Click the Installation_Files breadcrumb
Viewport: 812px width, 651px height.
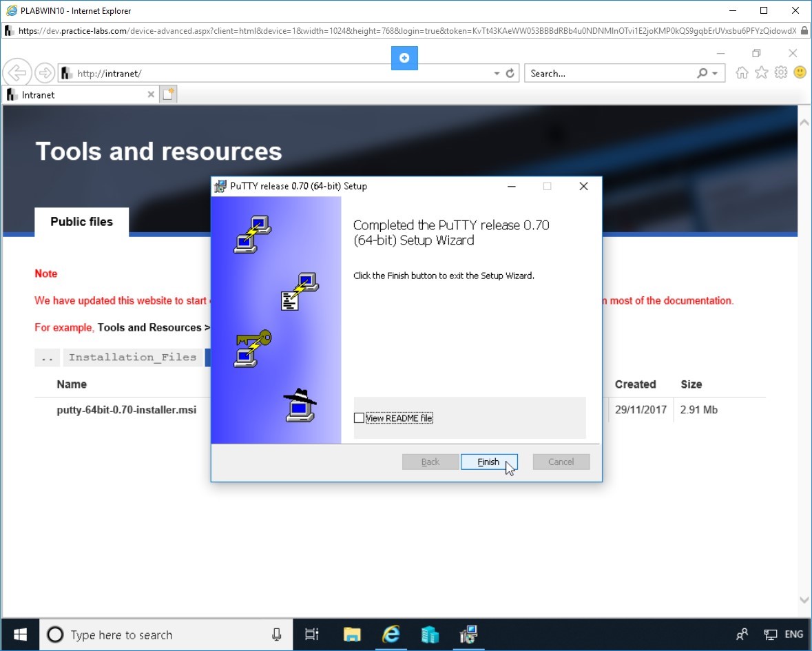tap(132, 358)
